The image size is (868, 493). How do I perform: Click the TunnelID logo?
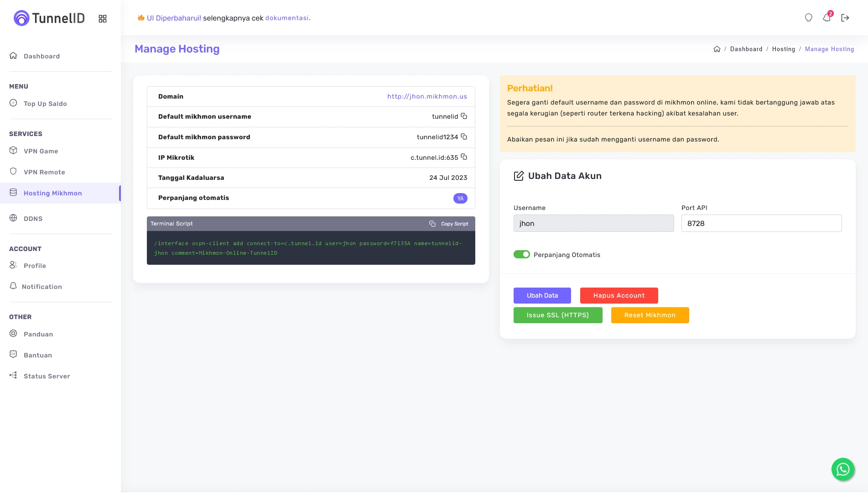coord(49,18)
